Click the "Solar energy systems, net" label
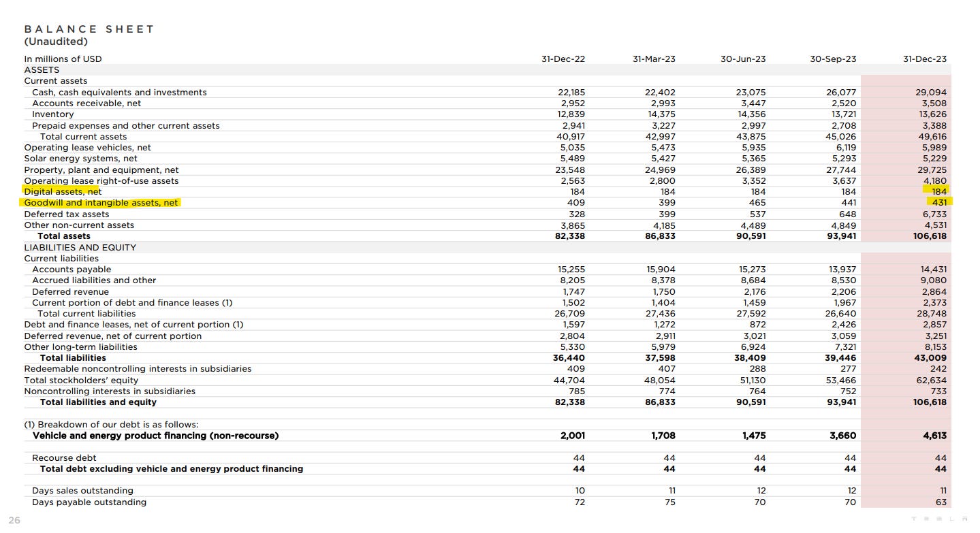 tap(80, 159)
